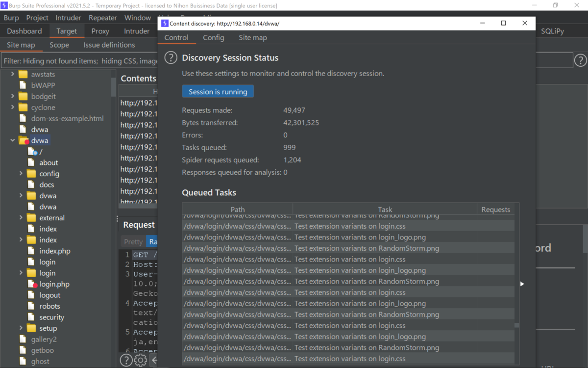Select the Scope sub-tab
Image resolution: width=588 pixels, height=368 pixels.
pos(59,45)
